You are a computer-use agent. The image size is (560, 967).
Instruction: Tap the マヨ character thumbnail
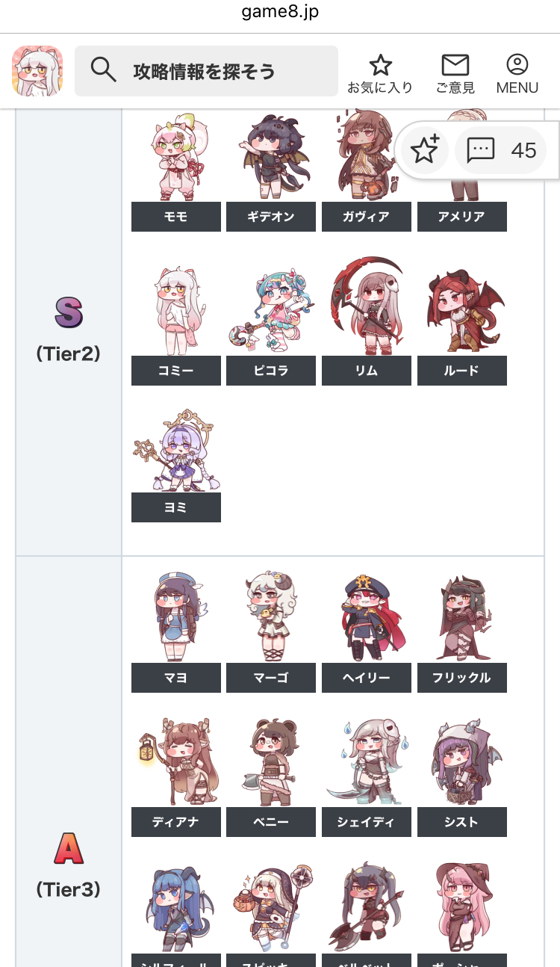(176, 617)
